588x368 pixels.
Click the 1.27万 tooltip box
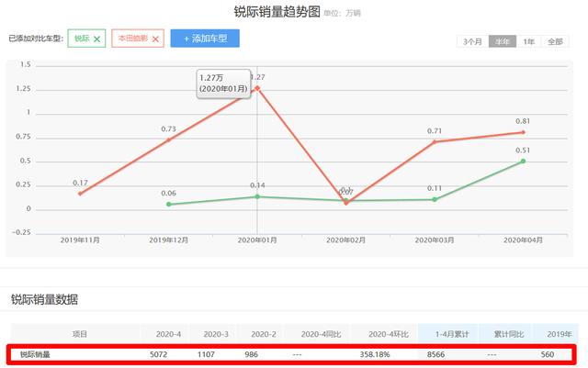click(223, 84)
